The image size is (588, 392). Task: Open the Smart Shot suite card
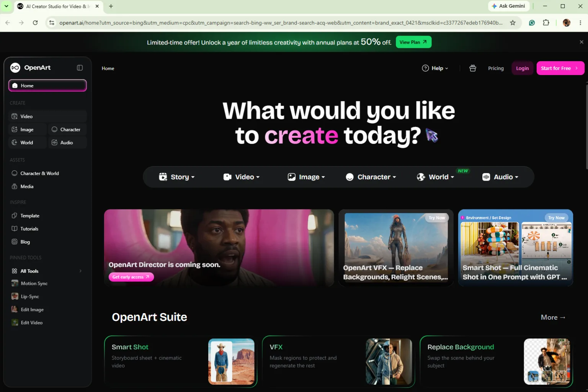[x=181, y=362]
